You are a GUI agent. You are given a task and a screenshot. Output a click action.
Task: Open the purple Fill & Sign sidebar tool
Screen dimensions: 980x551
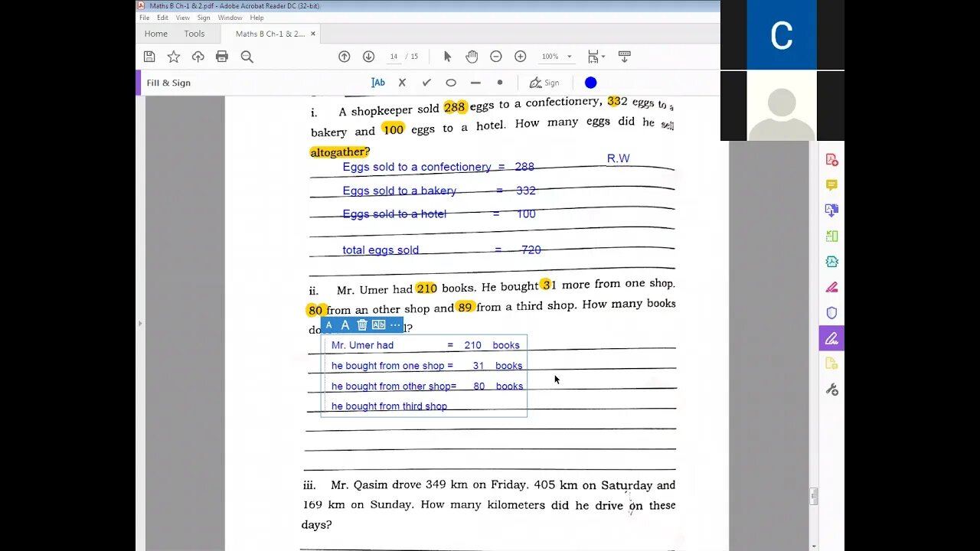point(831,338)
